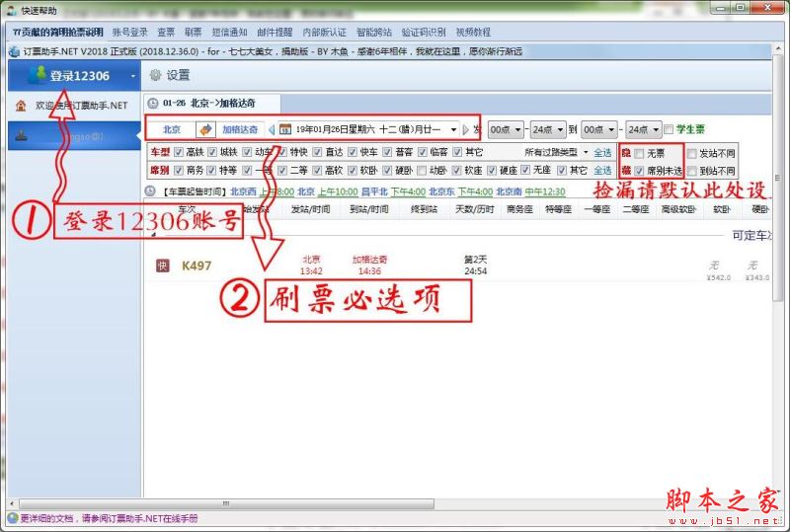This screenshot has height=532, width=790.
Task: Click the 加格达奇 arrival station field
Action: click(240, 129)
